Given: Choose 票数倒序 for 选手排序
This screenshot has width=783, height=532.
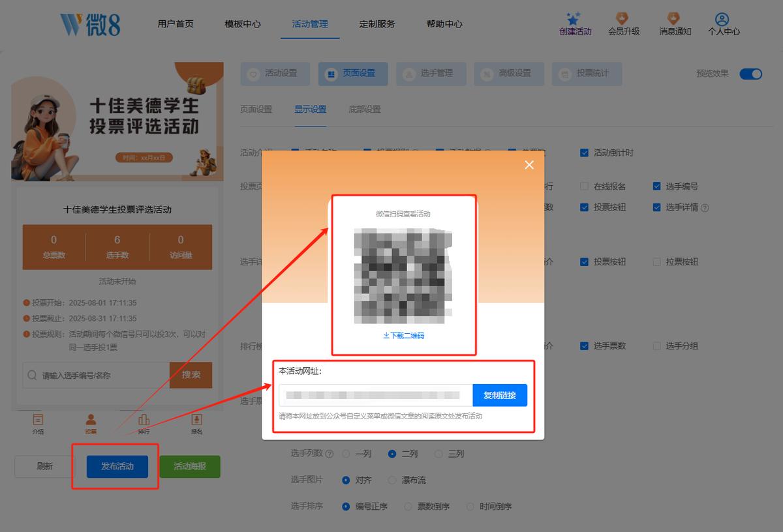Looking at the screenshot, I should click(408, 507).
